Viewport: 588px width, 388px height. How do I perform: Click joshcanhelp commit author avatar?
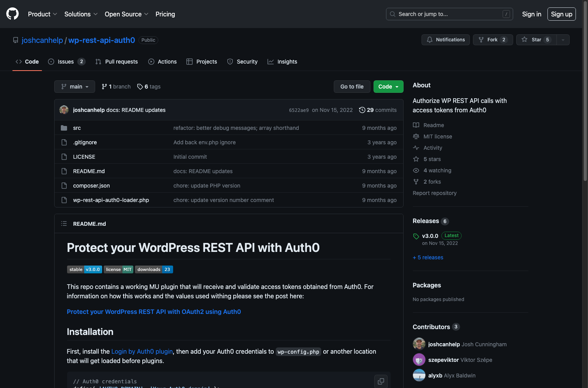[64, 110]
